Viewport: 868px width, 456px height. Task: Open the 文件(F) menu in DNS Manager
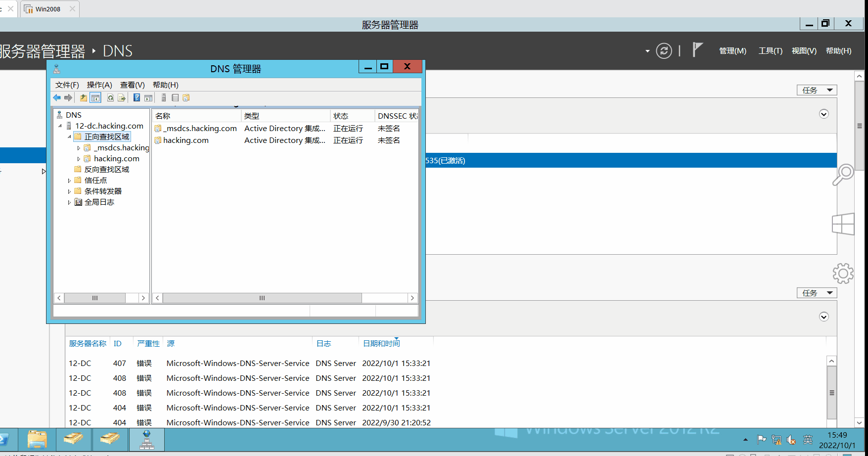click(67, 85)
